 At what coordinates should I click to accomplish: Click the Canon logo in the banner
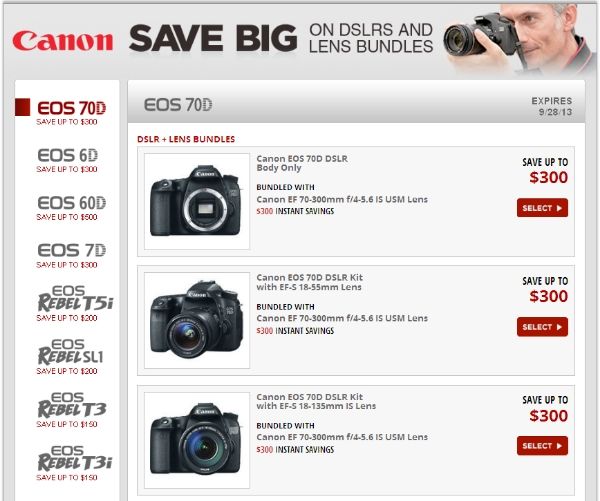63,41
